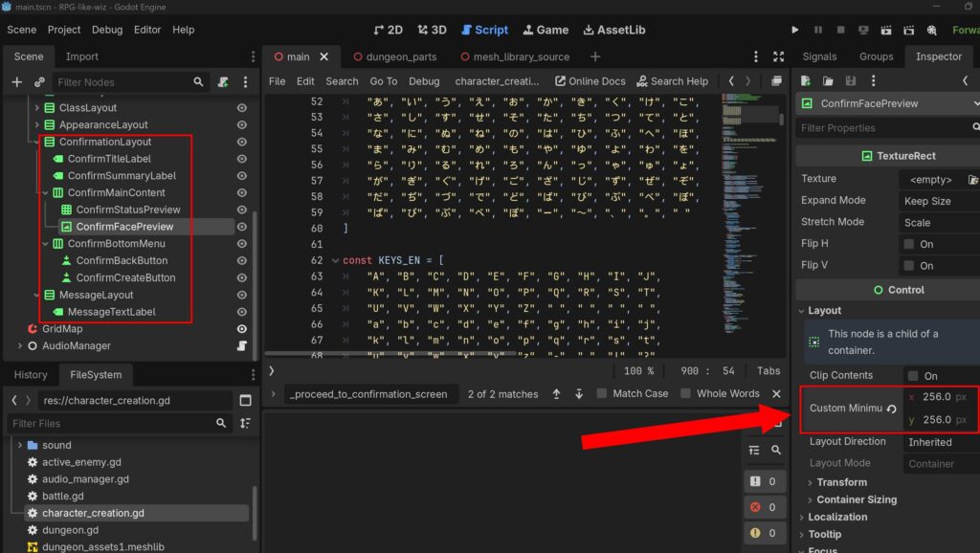
Task: Open AudioManager attached script icon
Action: click(242, 345)
